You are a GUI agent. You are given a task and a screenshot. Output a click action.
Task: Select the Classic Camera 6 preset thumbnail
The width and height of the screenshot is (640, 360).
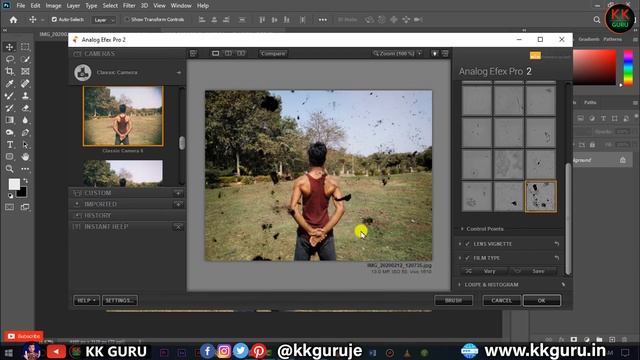(123, 116)
